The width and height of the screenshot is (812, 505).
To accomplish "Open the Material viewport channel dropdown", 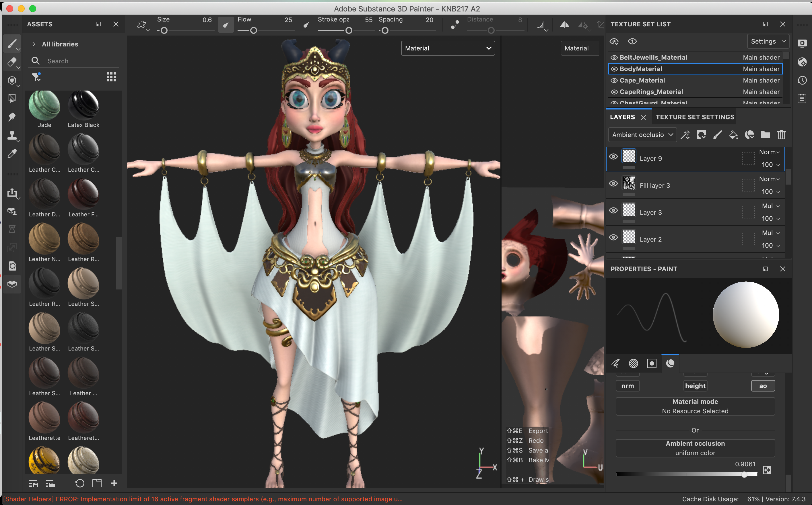I will coord(448,48).
